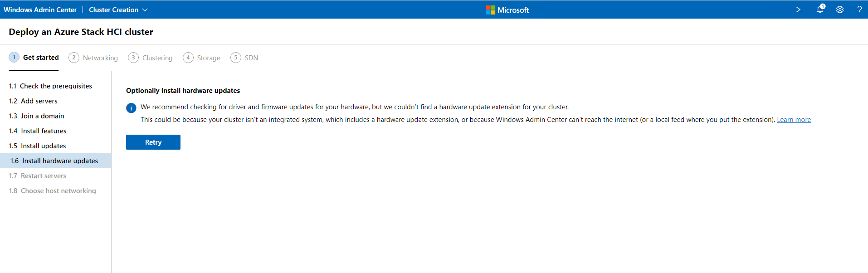
Task: Switch to the Storage tab
Action: 208,58
